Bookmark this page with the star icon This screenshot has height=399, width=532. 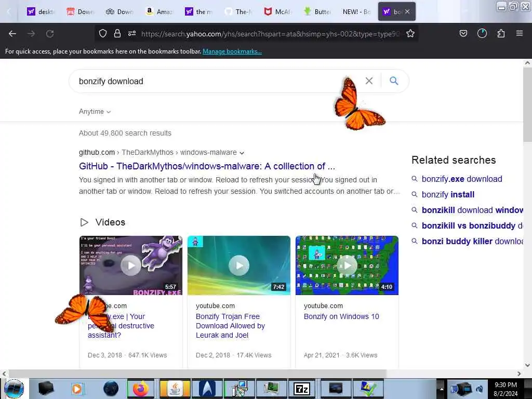click(x=410, y=33)
